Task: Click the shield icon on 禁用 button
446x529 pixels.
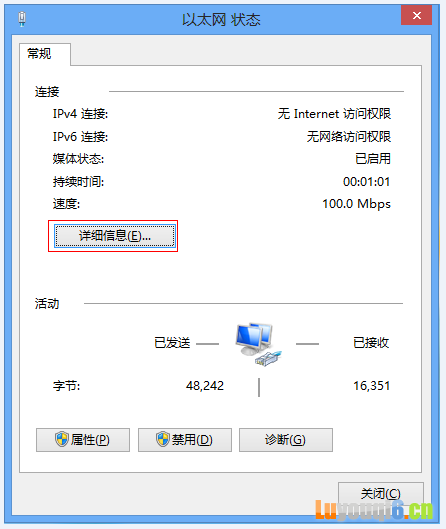Action: pyautogui.click(x=163, y=439)
